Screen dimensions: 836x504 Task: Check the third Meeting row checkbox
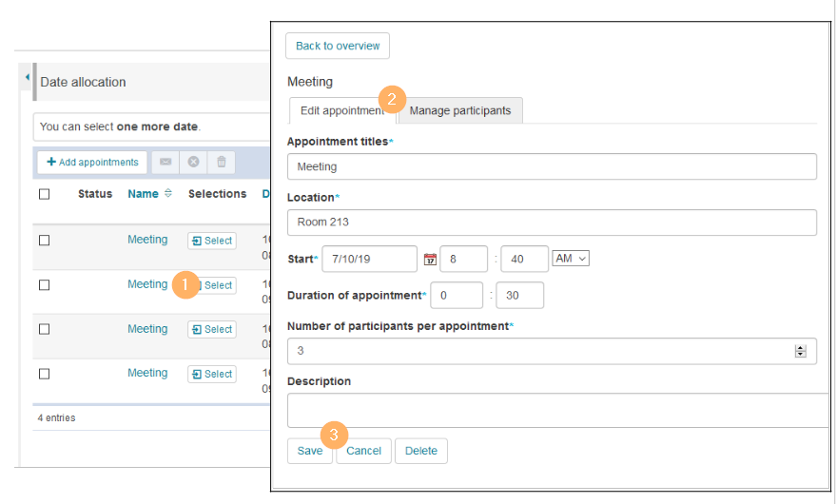(x=44, y=329)
